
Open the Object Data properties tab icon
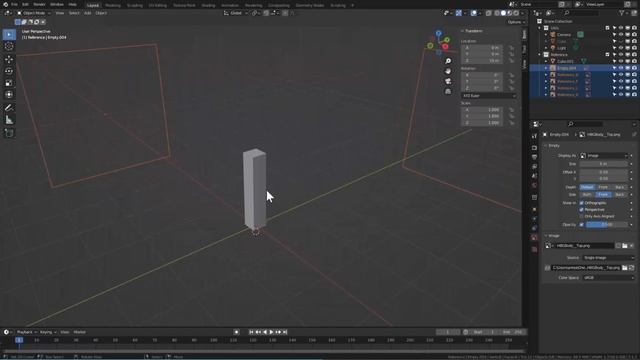tap(534, 238)
